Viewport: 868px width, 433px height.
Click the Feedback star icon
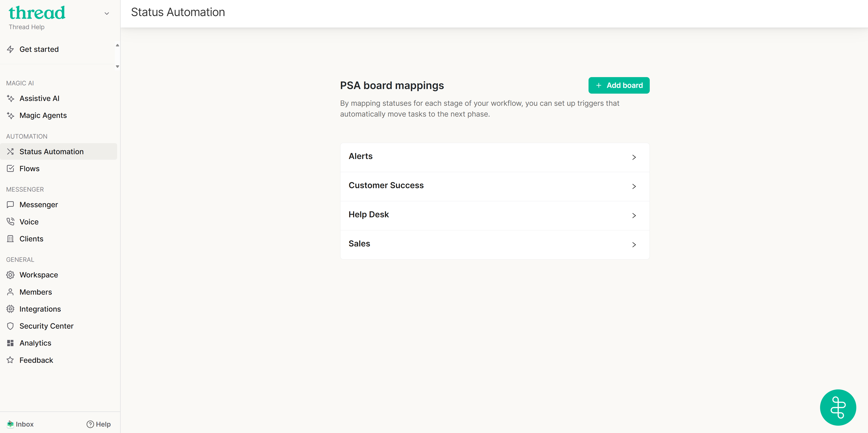11,360
